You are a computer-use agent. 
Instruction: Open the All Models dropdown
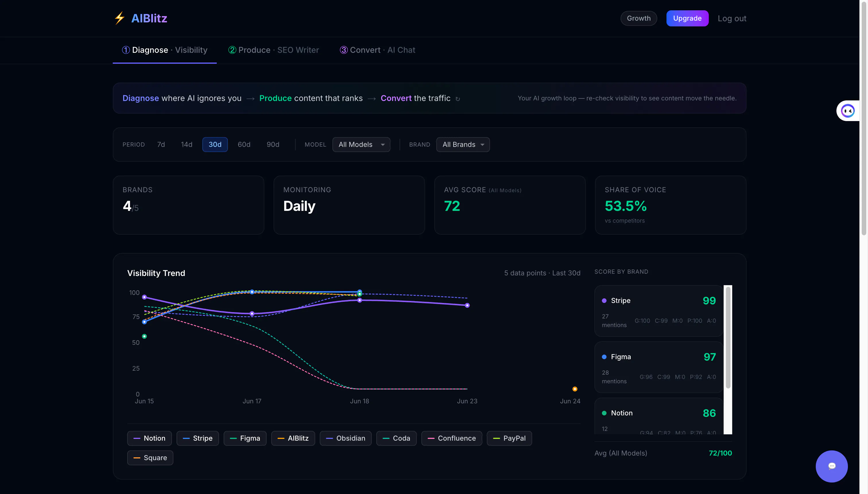[361, 145]
